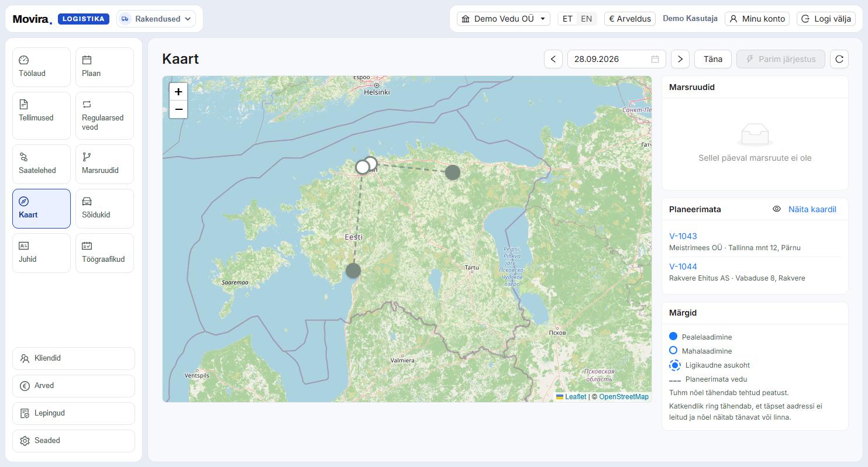This screenshot has height=467, width=868.
Task: Open the Arved menu item
Action: (74, 386)
